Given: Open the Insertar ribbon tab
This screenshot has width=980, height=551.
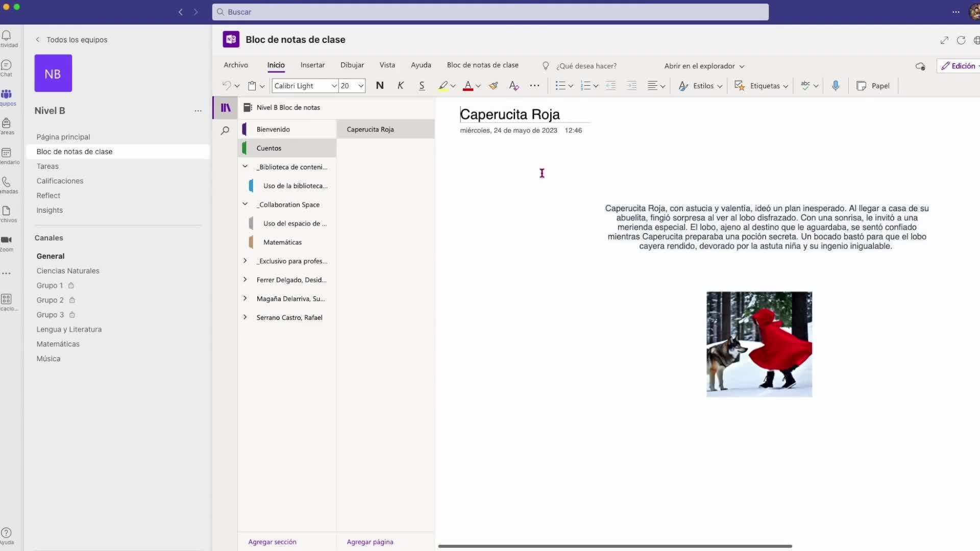Looking at the screenshot, I should tap(312, 65).
